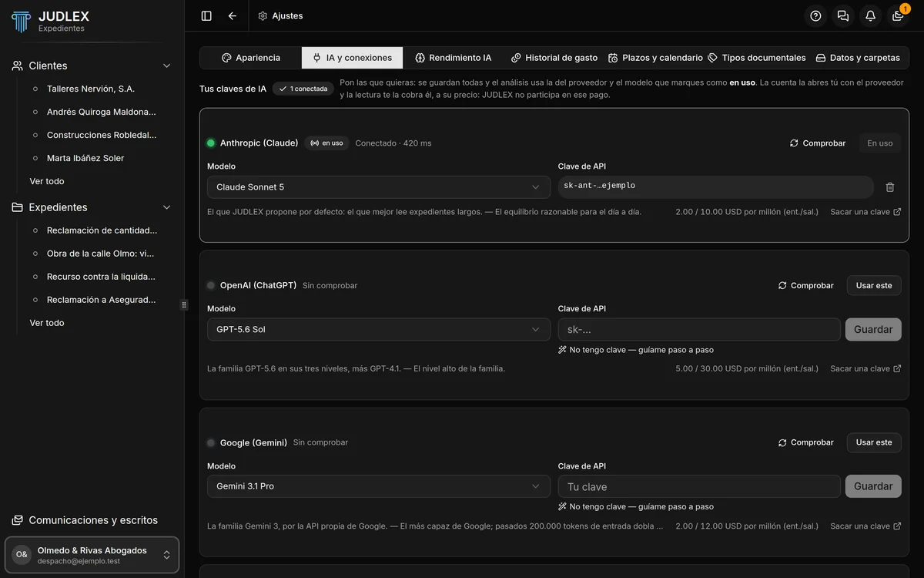Check the OpenAI connection with Comprobar
Viewport: 924px width, 578px height.
805,285
